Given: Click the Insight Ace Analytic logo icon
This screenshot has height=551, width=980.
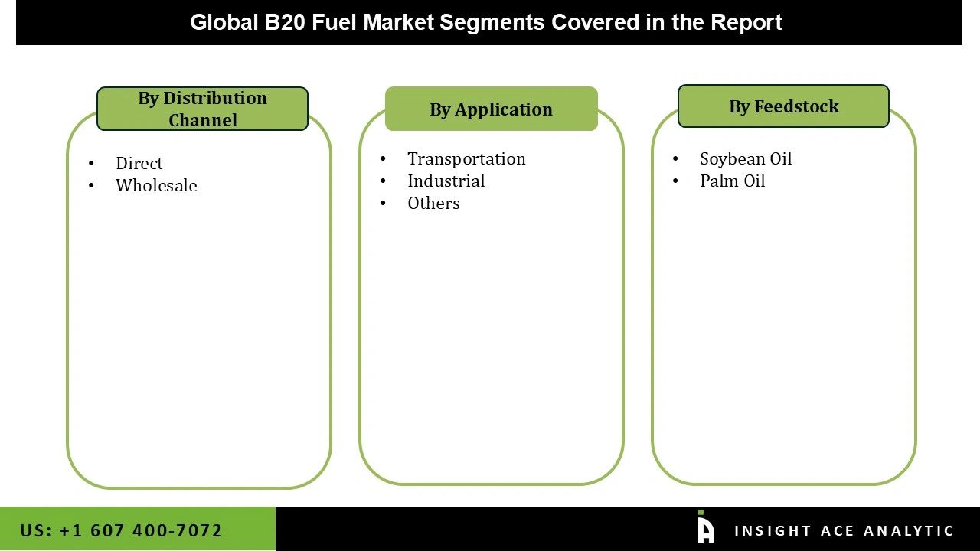Looking at the screenshot, I should (706, 527).
